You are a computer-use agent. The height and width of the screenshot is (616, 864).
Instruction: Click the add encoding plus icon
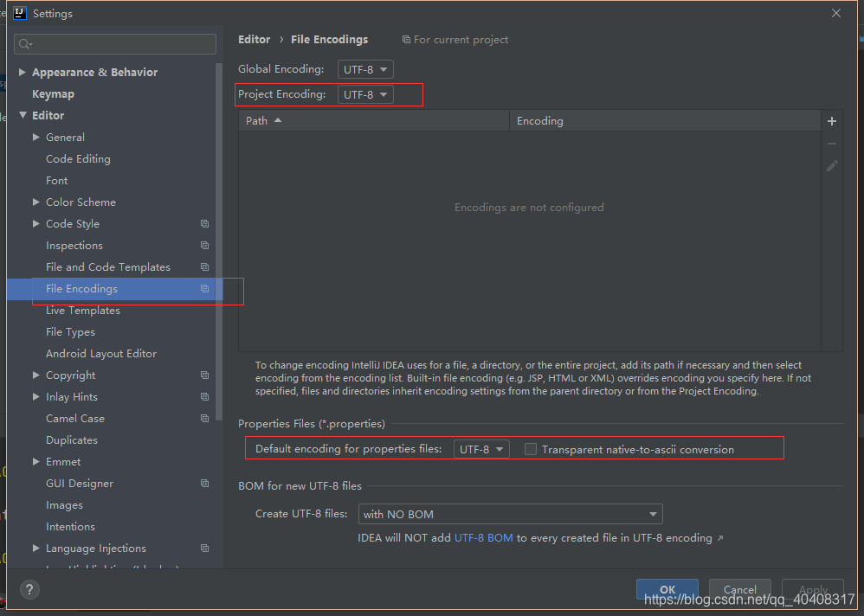(832, 121)
